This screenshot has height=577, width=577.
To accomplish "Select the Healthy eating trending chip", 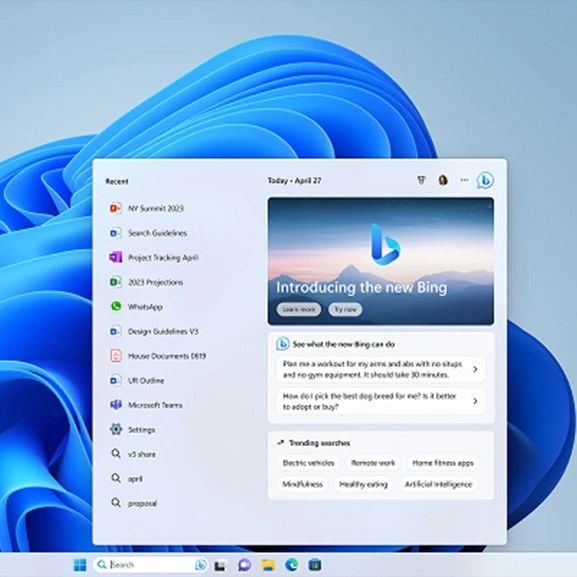I will (x=363, y=484).
